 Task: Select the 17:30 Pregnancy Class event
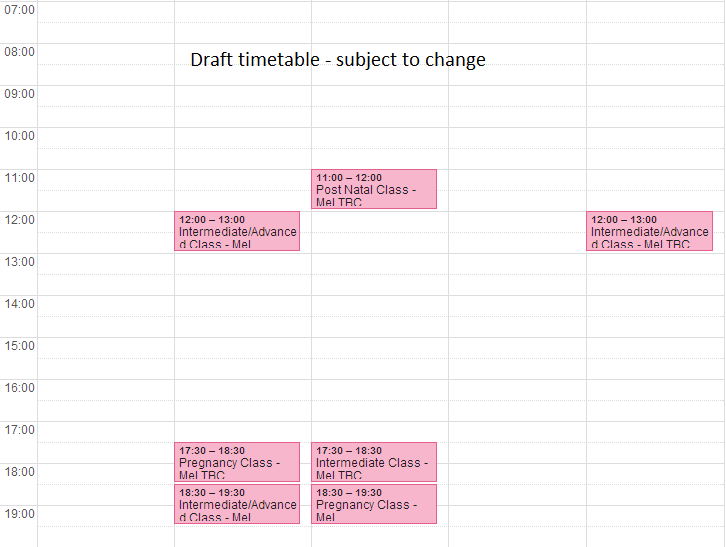(x=237, y=462)
